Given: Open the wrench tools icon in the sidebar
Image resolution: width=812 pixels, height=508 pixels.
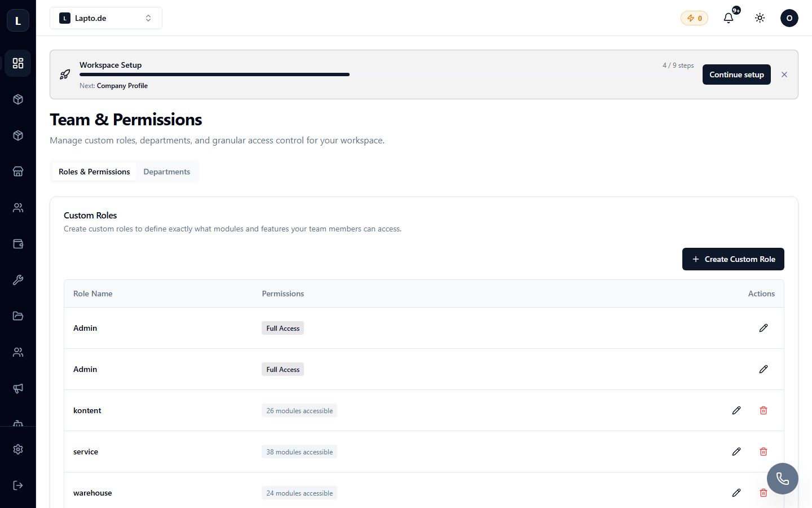Looking at the screenshot, I should click(18, 280).
